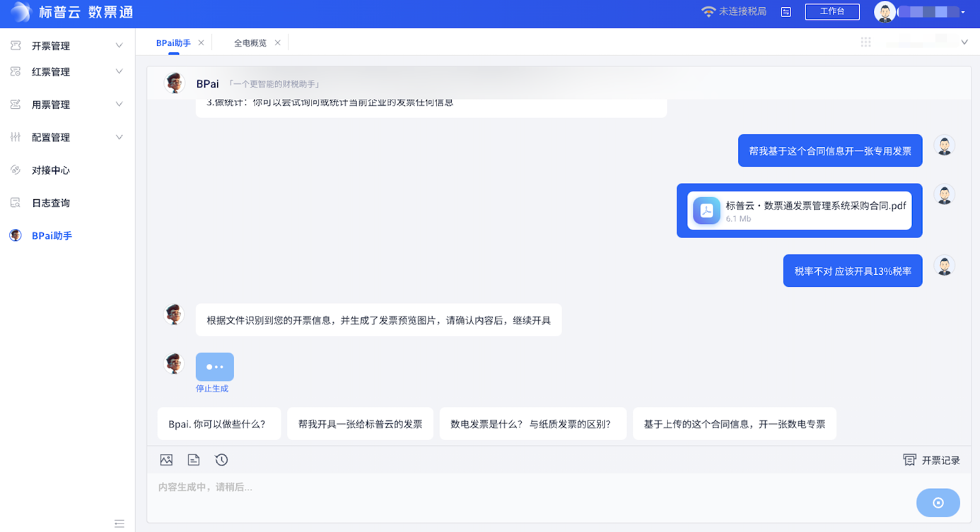Click the upload file document icon
The image size is (980, 532).
click(194, 460)
